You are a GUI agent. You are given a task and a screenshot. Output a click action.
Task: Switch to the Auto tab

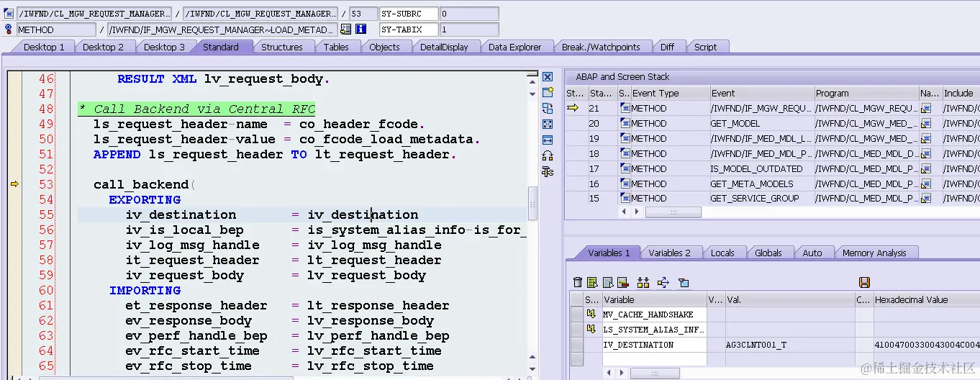(812, 253)
